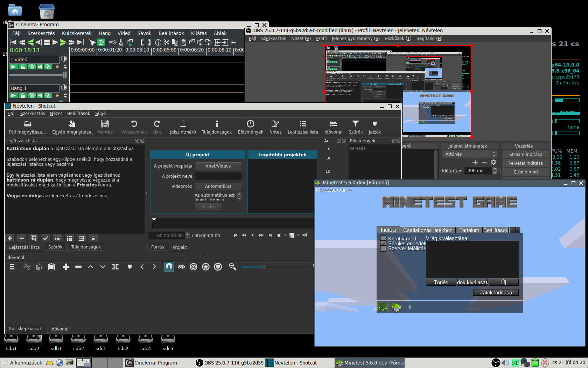Click Törlés button in Minetest

(x=441, y=282)
